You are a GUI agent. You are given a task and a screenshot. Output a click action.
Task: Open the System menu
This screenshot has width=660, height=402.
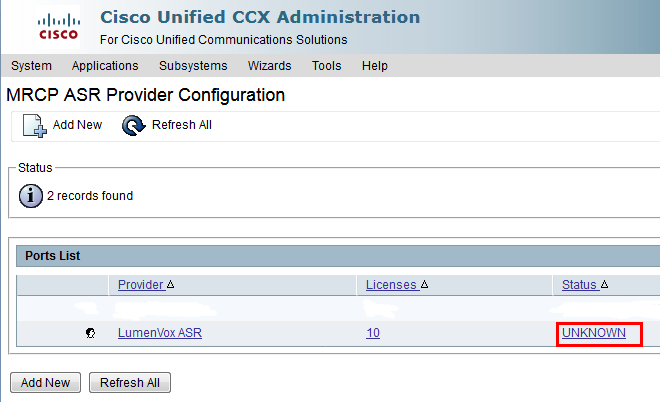point(32,66)
